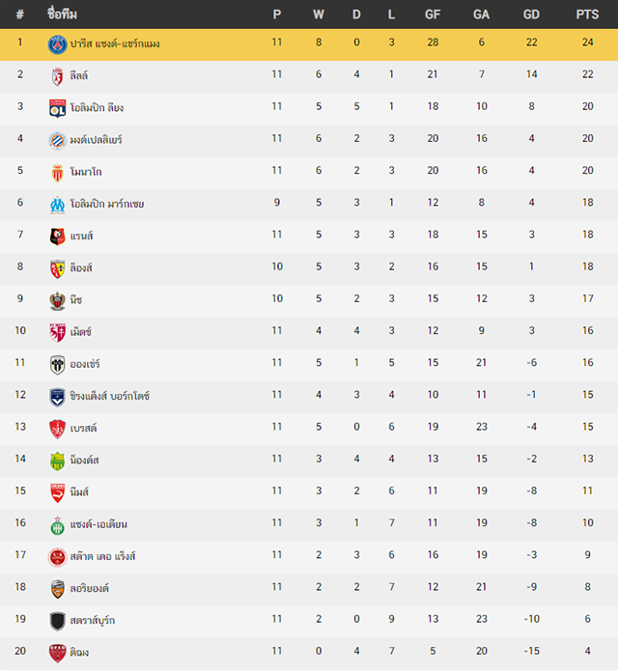This screenshot has width=618, height=672.
Task: Open the Monaco club crest
Action: [x=57, y=173]
